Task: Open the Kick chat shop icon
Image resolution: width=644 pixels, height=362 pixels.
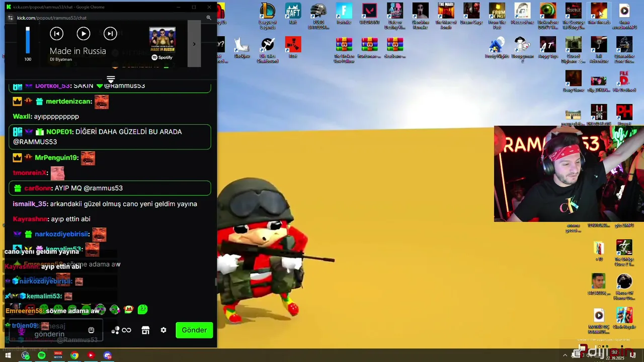Action: 145,330
